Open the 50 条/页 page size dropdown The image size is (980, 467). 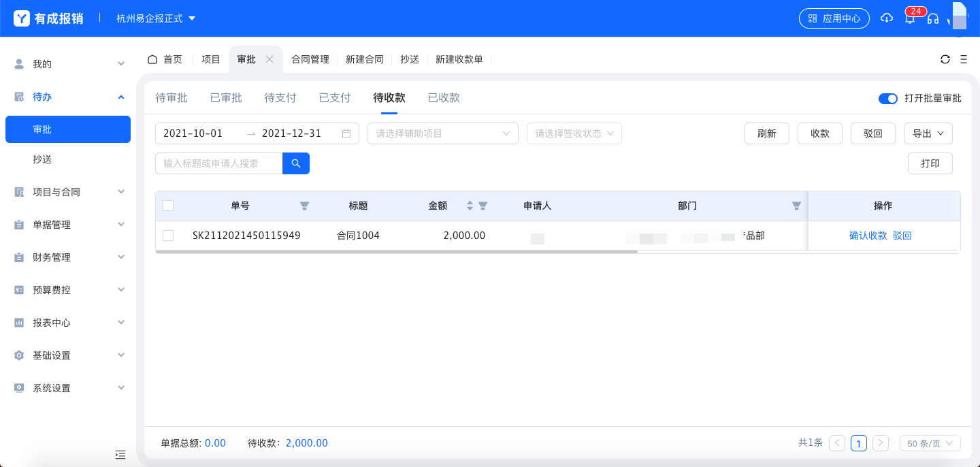coord(930,443)
